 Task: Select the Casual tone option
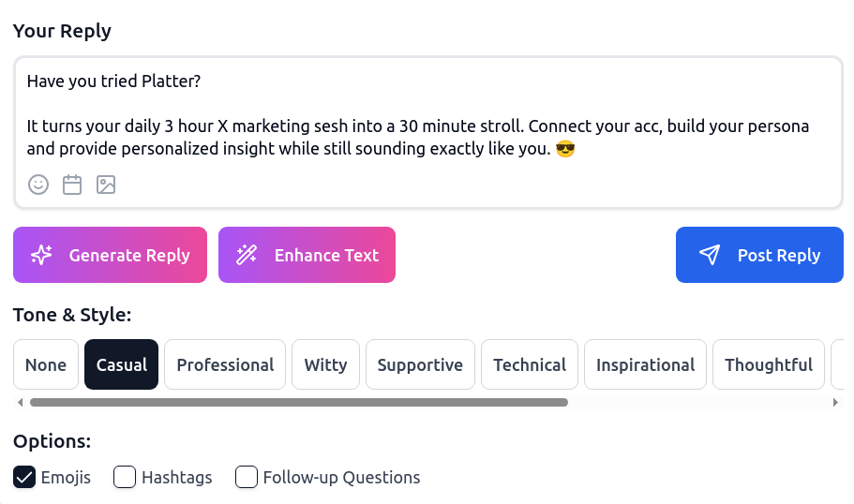(122, 364)
